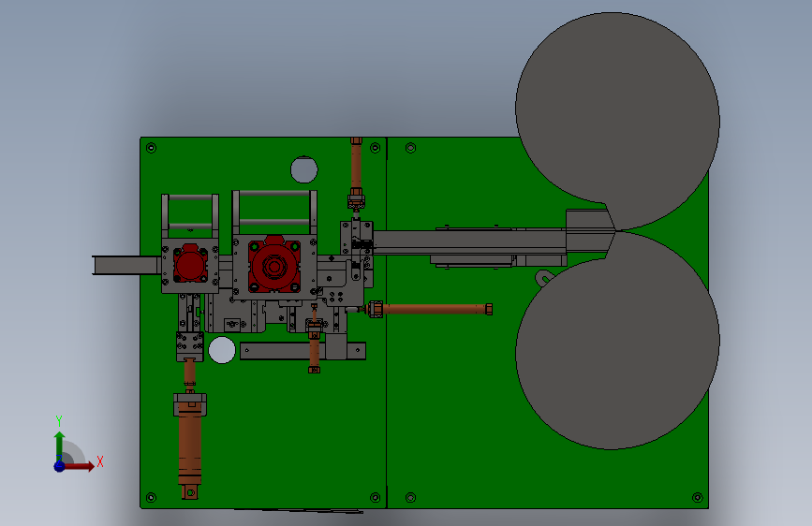Select the handle frame above large red block
Image resolution: width=812 pixels, height=526 pixels.
(x=274, y=212)
